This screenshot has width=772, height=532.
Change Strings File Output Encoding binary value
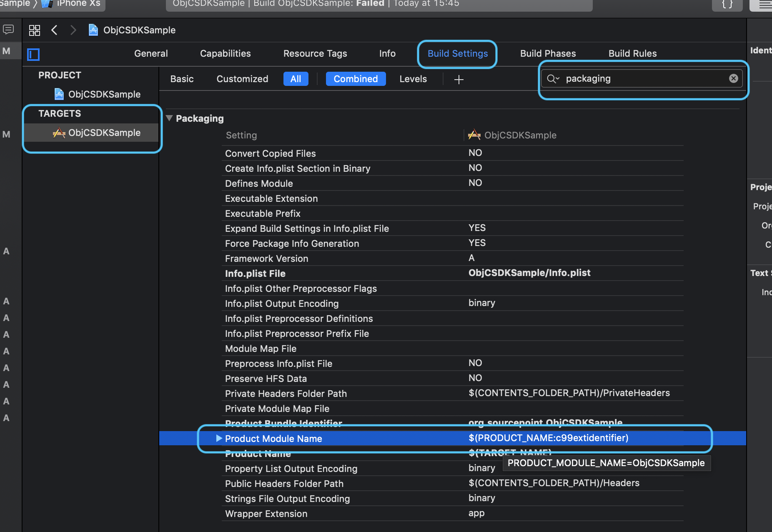(482, 498)
